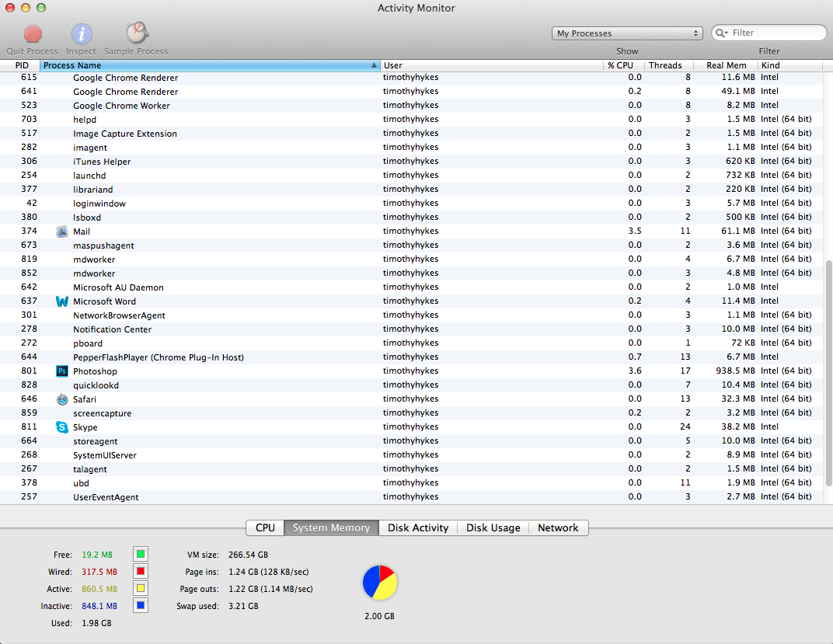
Task: Click the process list vertical scrollbar
Action: 828,373
